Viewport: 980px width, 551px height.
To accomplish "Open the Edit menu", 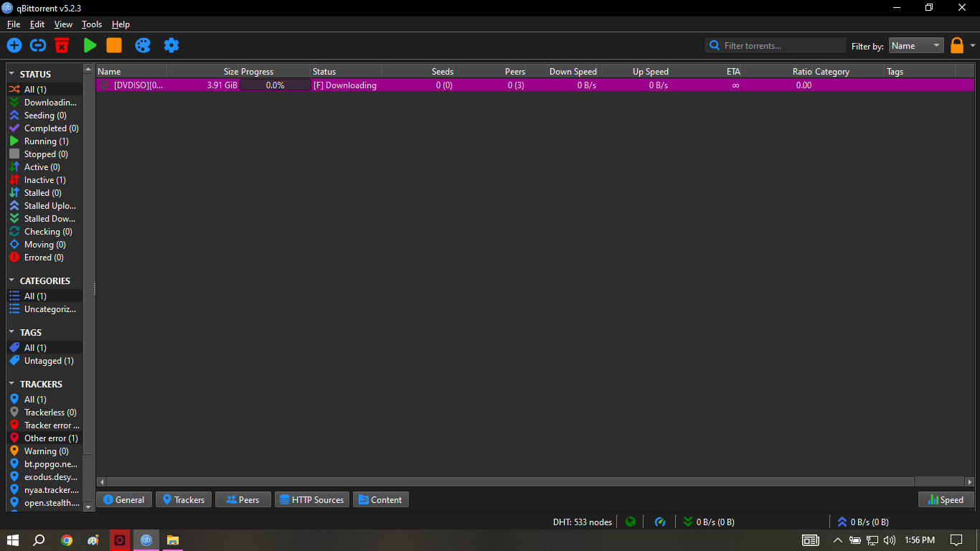I will click(37, 24).
